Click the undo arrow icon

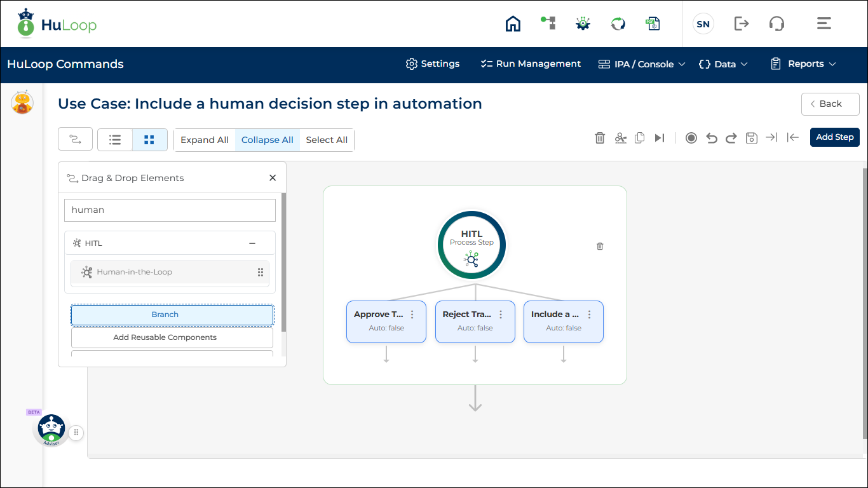712,138
